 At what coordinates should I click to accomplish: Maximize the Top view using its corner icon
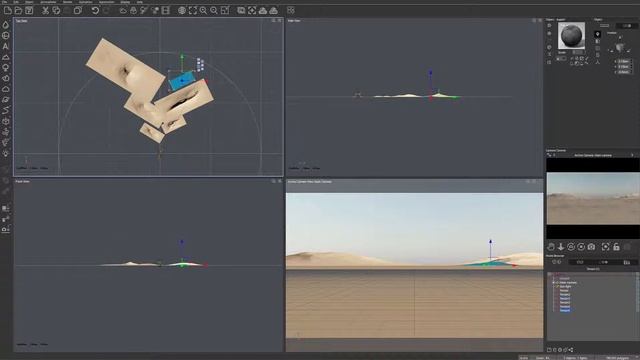[x=280, y=20]
